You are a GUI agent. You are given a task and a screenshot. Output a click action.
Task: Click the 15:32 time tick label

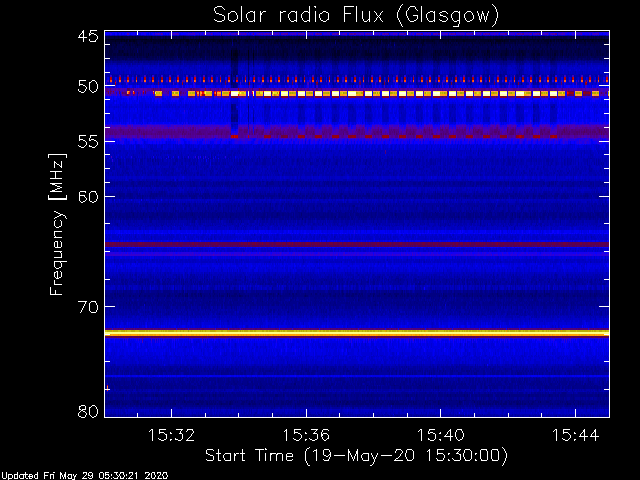pos(171,435)
